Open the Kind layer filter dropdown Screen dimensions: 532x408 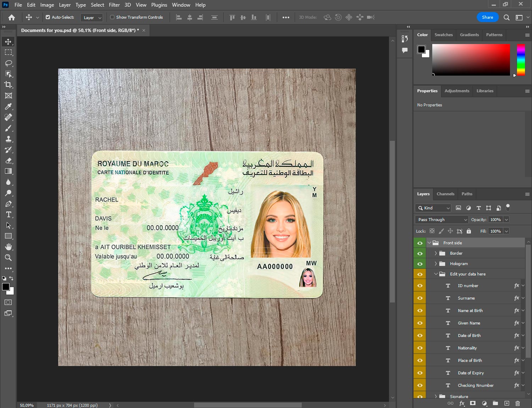click(x=433, y=208)
